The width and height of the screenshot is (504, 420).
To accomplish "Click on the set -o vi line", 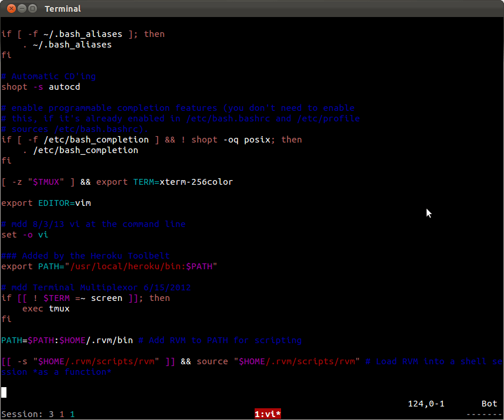I will point(25,235).
